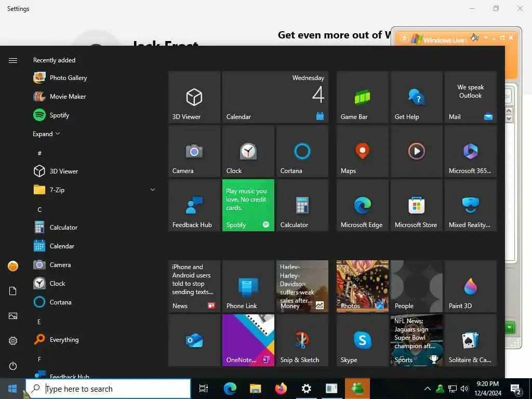Launch the Camera tile
Viewport: 532px width, 399px height.
click(x=194, y=151)
